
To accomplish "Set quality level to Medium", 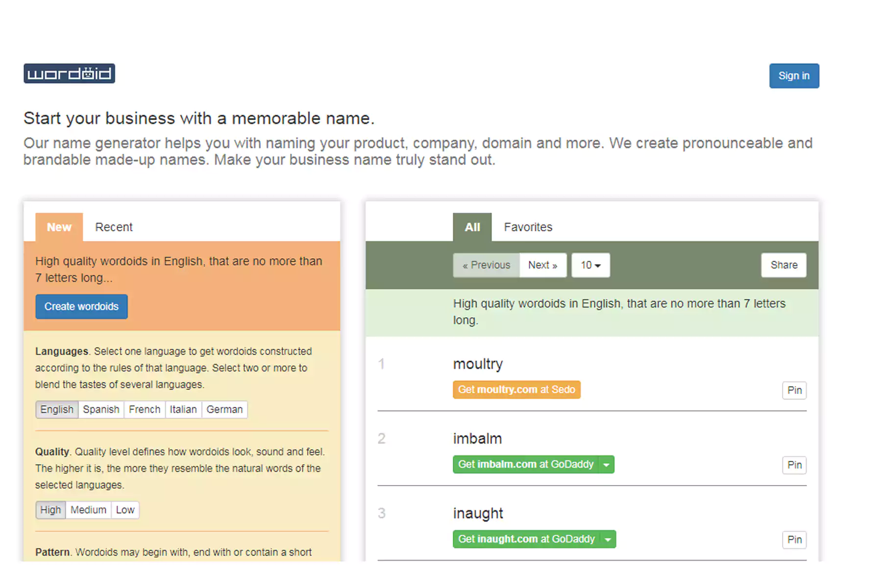I will (x=88, y=510).
